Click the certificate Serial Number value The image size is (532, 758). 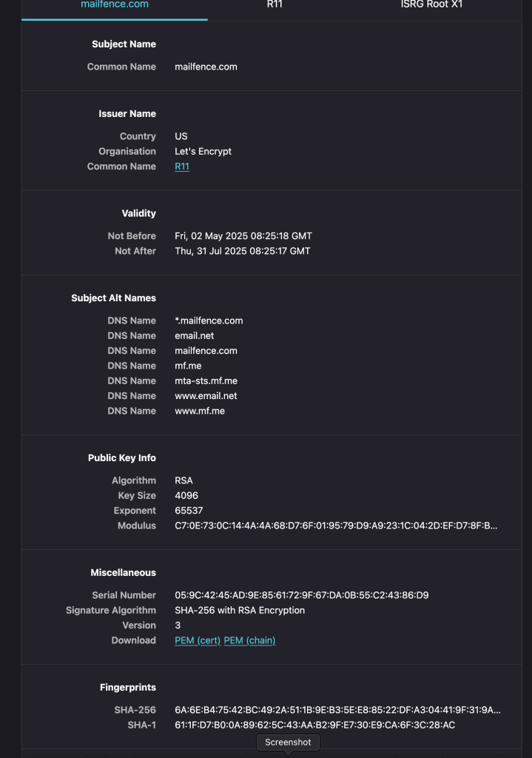tap(301, 595)
